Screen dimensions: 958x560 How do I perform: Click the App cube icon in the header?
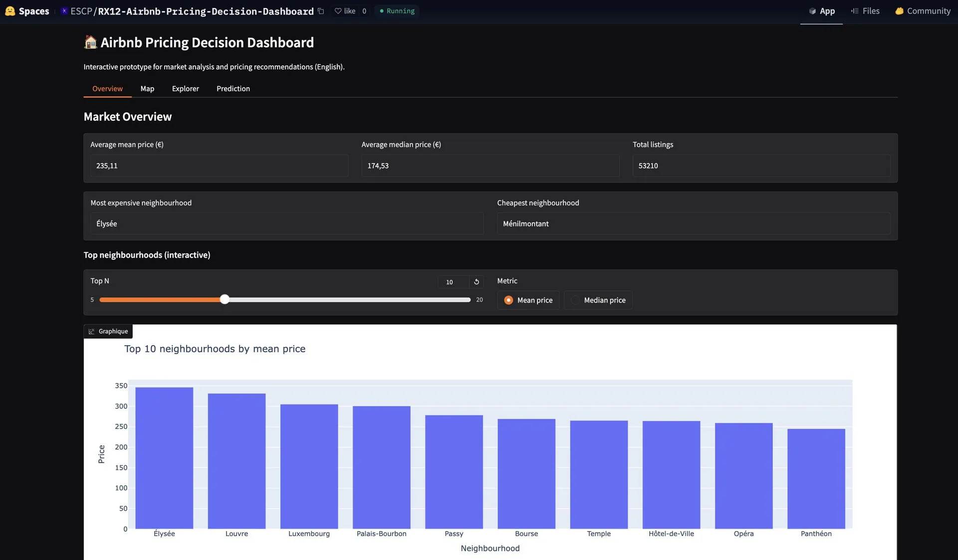[x=813, y=10]
